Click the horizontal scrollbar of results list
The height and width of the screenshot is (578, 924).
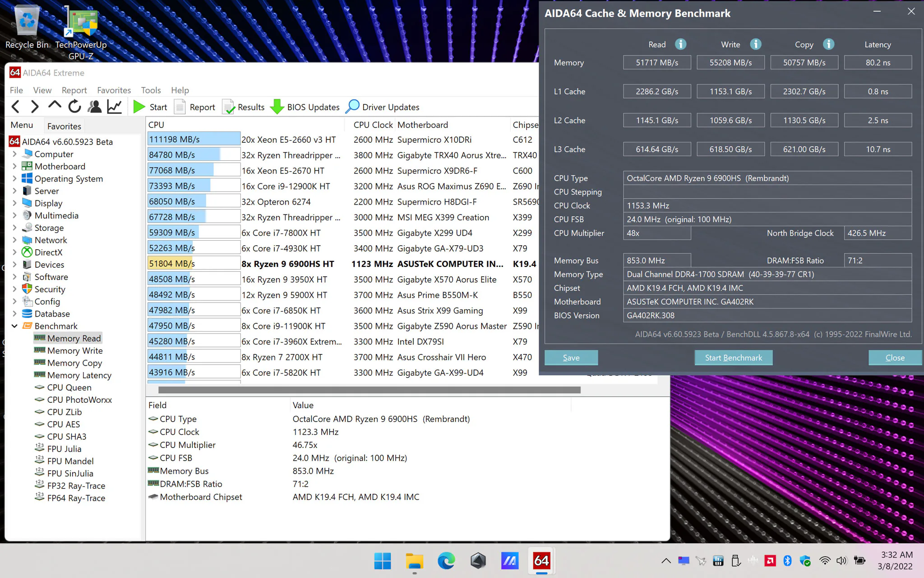tap(369, 390)
